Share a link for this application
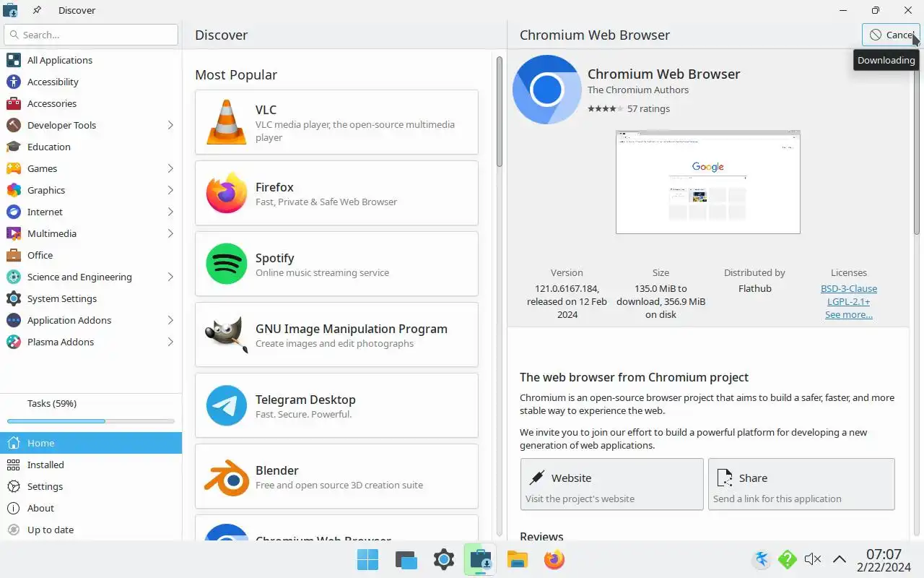The height and width of the screenshot is (578, 924). pos(801,484)
